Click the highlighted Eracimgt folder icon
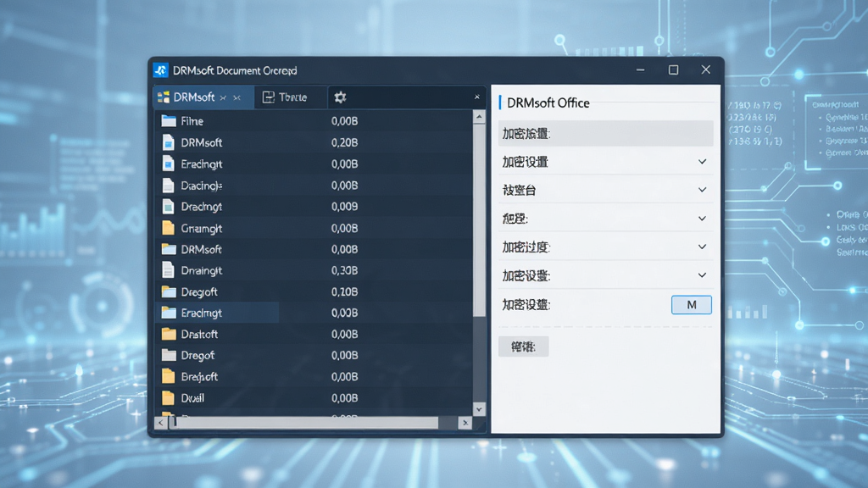Image resolution: width=868 pixels, height=488 pixels. coord(169,313)
